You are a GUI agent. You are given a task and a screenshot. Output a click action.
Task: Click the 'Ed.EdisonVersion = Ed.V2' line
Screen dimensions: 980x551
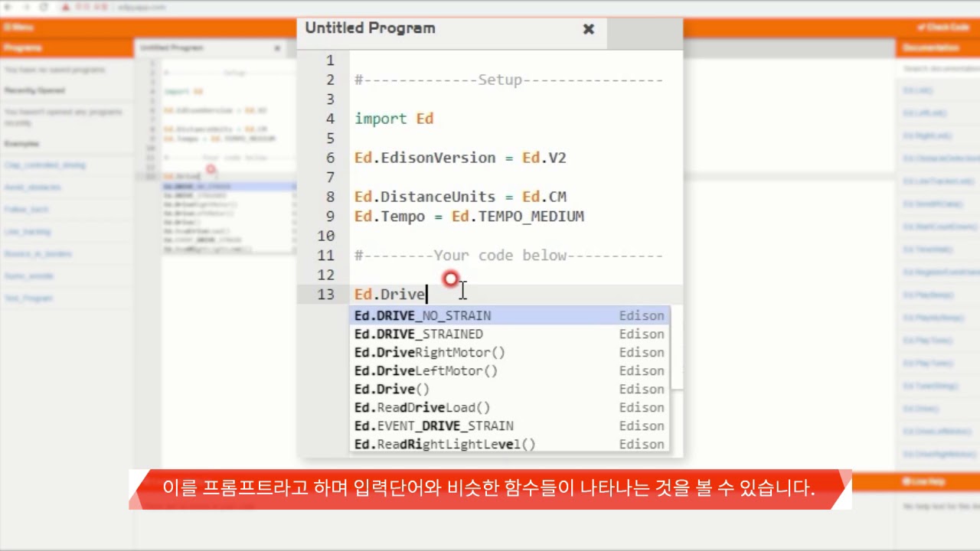[460, 158]
